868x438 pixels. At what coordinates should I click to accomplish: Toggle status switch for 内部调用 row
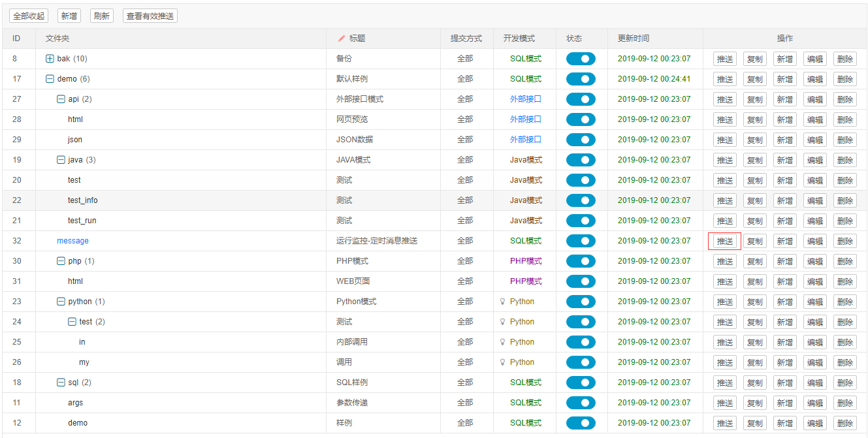581,342
